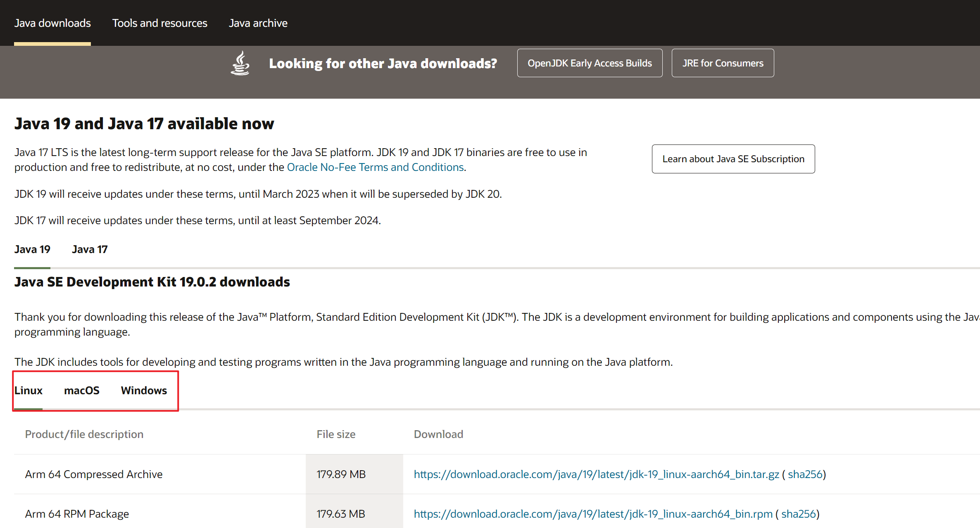Click the 'The JDK includes tools' paragraph
Screen dimensions: 980x528
[344, 362]
